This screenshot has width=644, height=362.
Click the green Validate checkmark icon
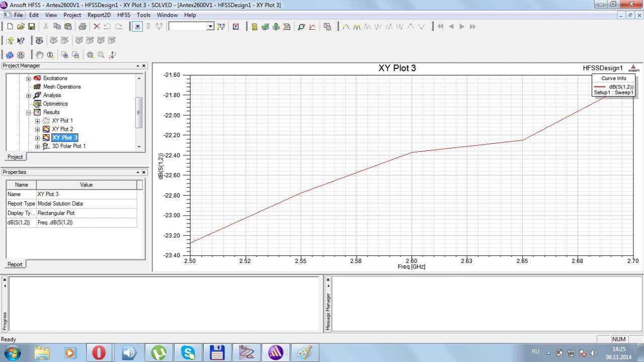tap(265, 27)
